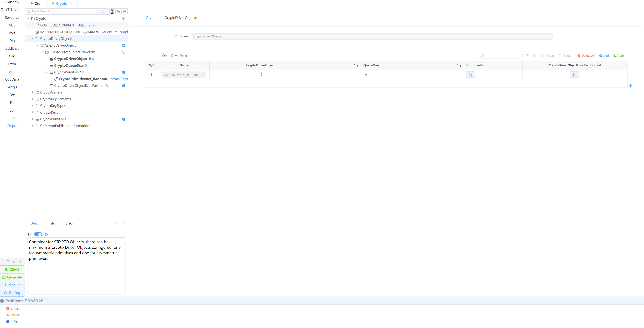Viewport: 644px width, 328px height.
Task: Add a new CryptoDriverObject via the tree plus icon
Action: coord(123,45)
